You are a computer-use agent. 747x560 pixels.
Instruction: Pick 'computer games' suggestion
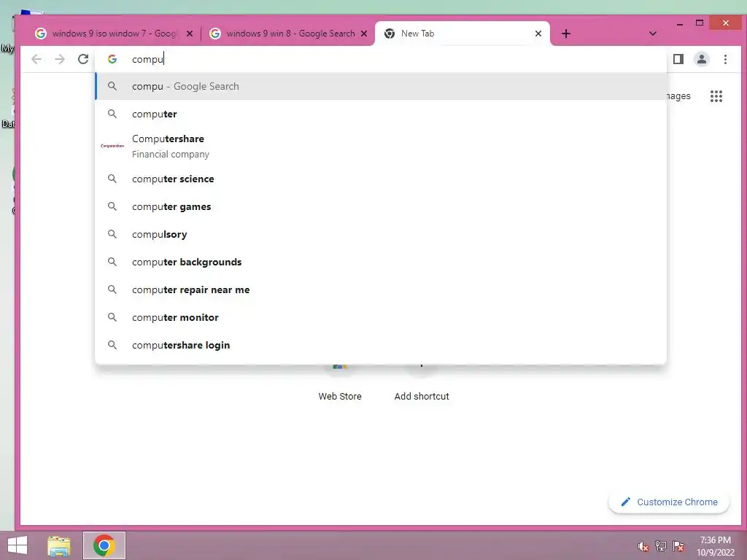tap(381, 206)
